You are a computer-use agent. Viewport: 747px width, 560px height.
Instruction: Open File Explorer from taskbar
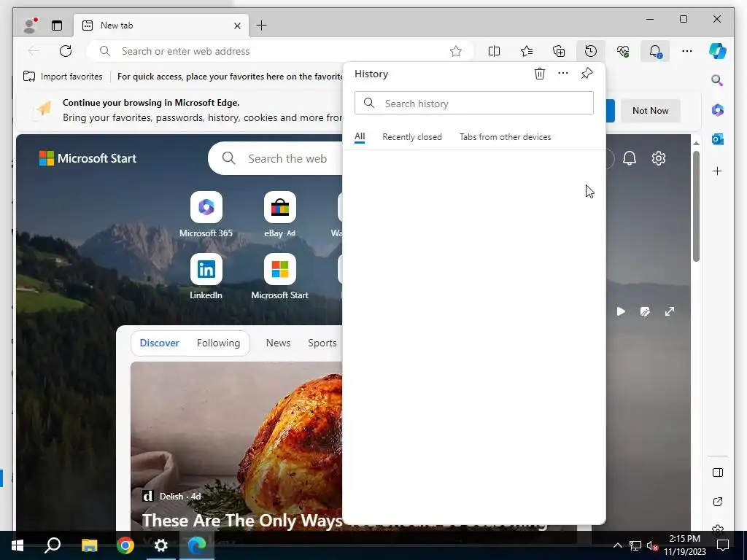pyautogui.click(x=89, y=545)
